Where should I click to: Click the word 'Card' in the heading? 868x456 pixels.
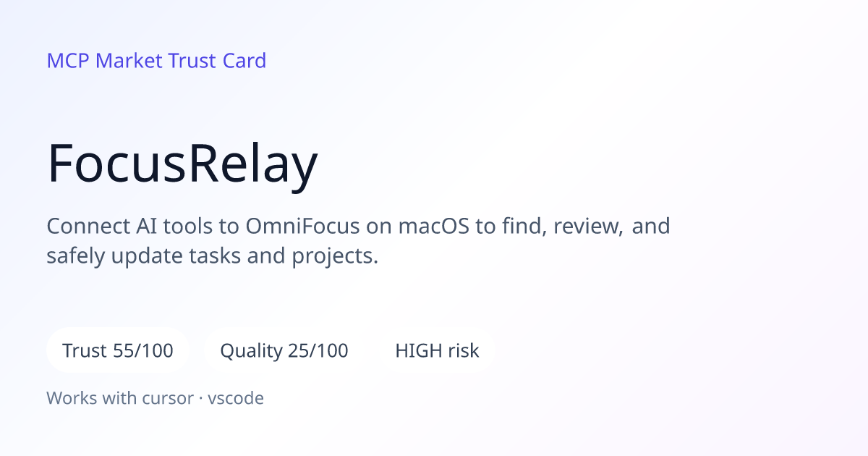click(244, 61)
